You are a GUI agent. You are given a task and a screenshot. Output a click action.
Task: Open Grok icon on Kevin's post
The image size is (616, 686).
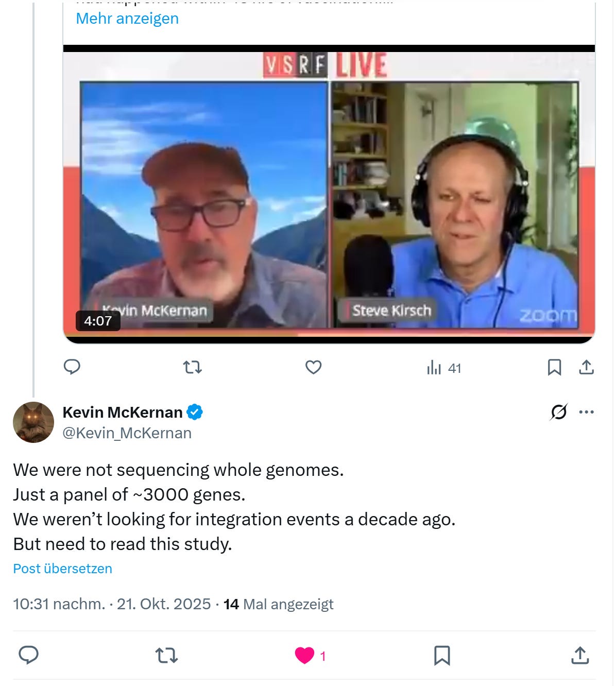pyautogui.click(x=559, y=412)
